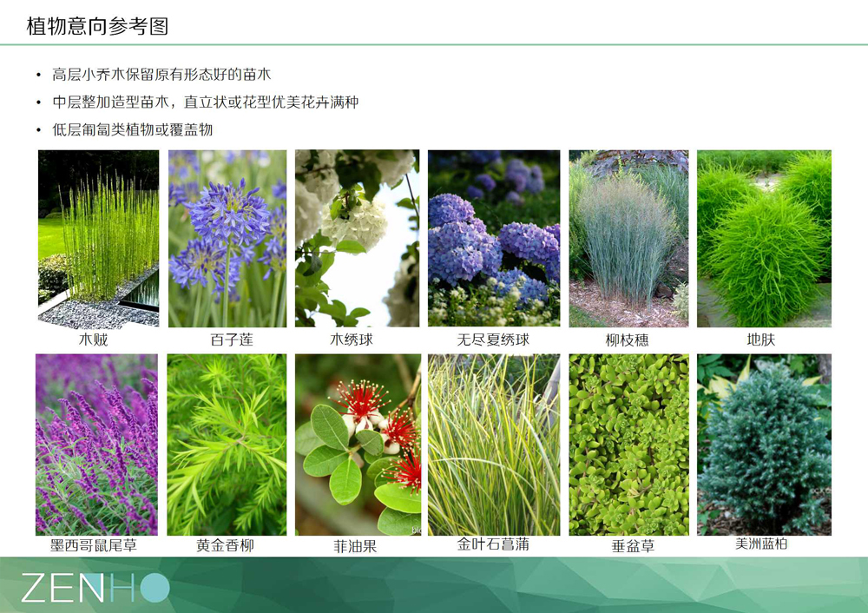This screenshot has height=613, width=868.
Task: Click the caption 百子莲
Action: pyautogui.click(x=232, y=339)
